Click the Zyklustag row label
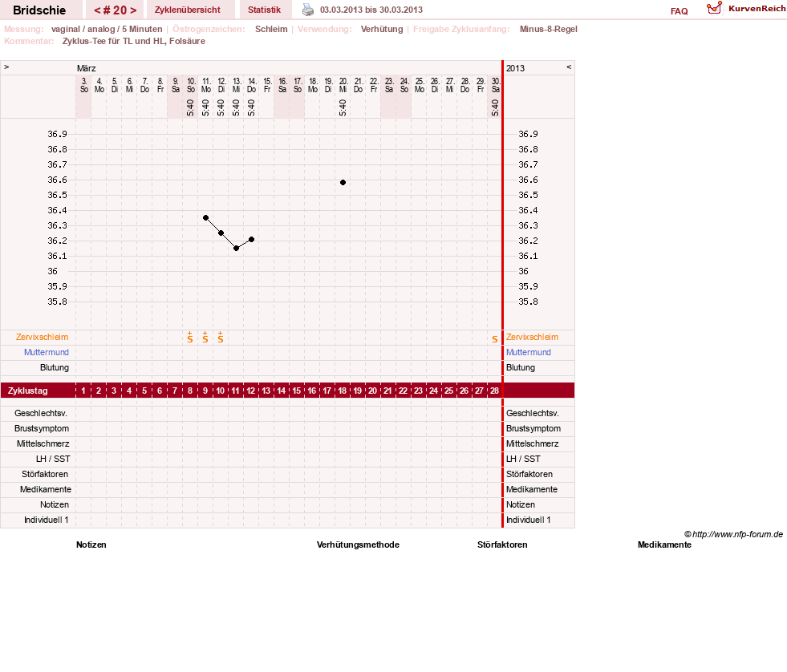The height and width of the screenshot is (672, 787). click(28, 391)
